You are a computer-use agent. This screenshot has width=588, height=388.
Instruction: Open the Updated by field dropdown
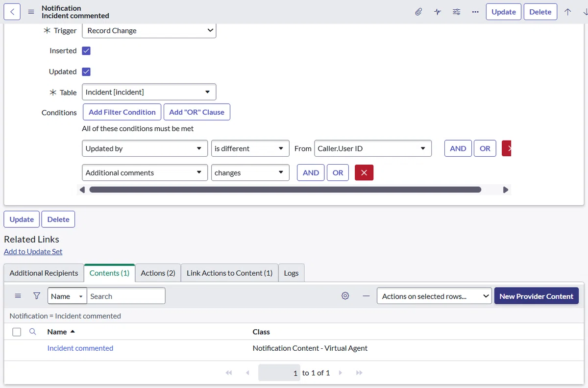[x=145, y=148]
